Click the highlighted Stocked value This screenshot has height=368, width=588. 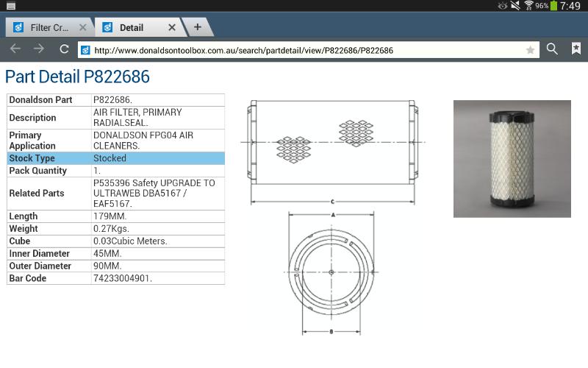pos(110,158)
